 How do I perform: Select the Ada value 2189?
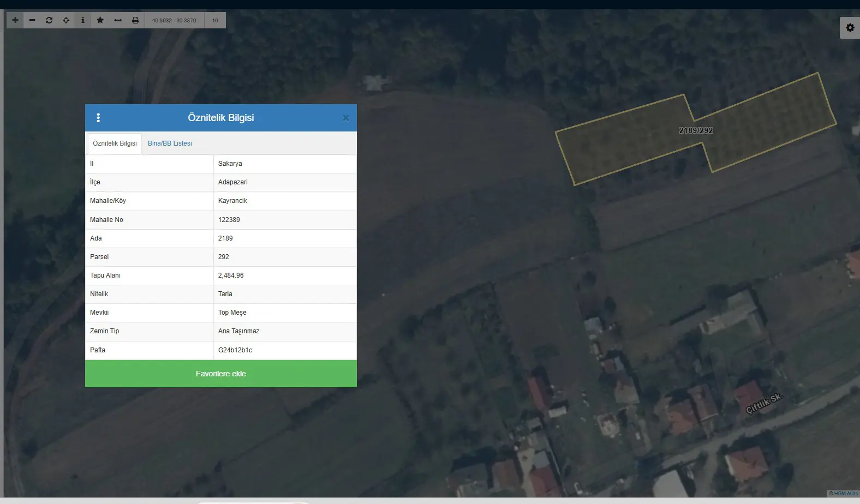(x=285, y=238)
